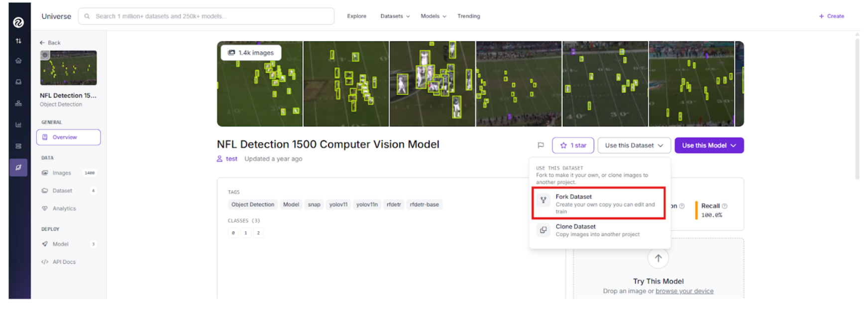Click the copy icon beside Clone Dataset

pyautogui.click(x=543, y=230)
